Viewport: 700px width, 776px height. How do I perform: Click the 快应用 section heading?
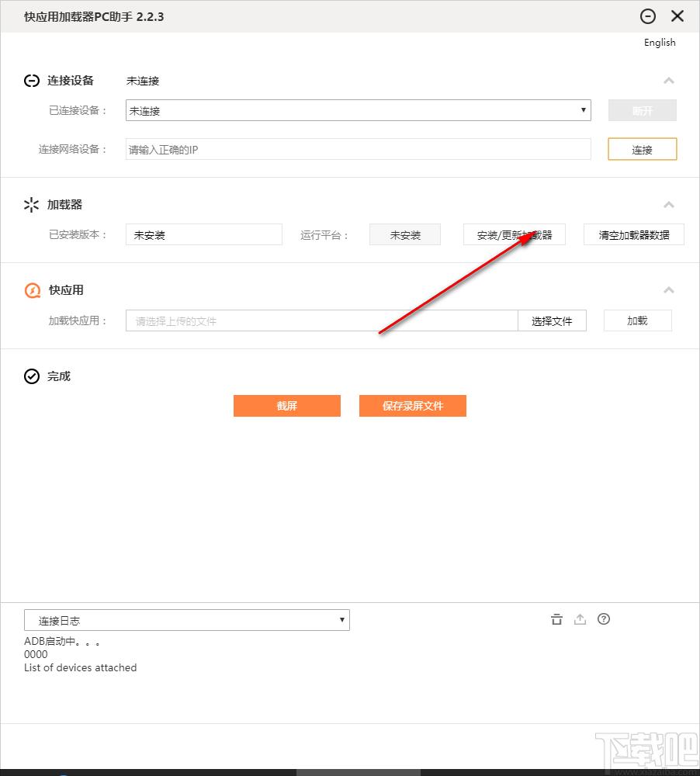[66, 290]
